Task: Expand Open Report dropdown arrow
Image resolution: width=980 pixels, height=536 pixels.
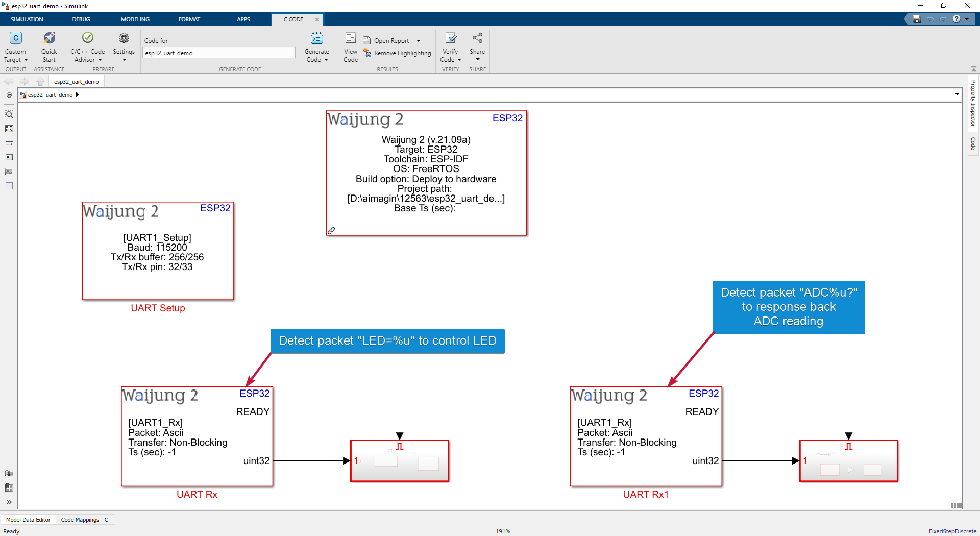Action: (x=419, y=41)
